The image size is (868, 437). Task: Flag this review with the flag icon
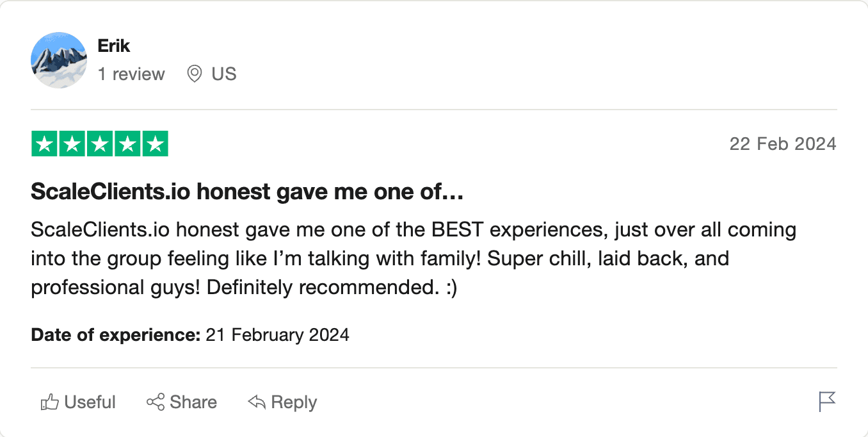pyautogui.click(x=827, y=402)
